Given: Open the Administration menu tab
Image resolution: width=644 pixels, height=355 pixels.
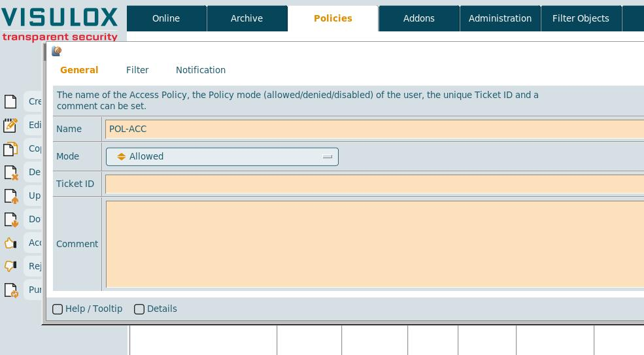Looking at the screenshot, I should 500,18.
